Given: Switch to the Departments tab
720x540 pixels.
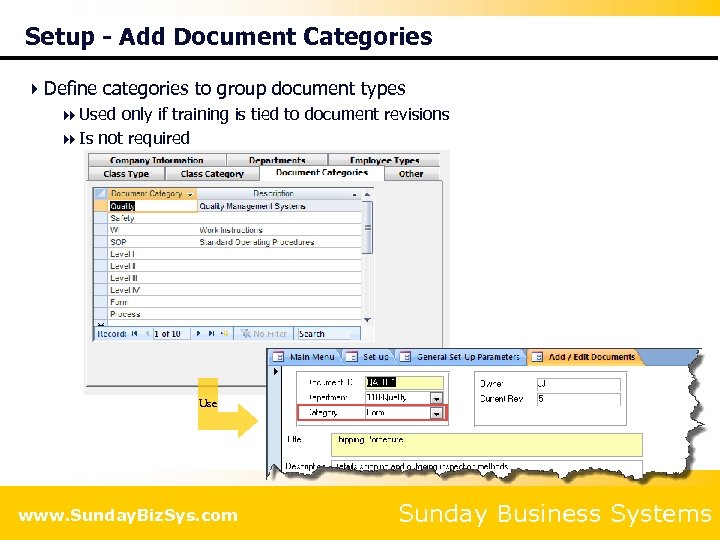Looking at the screenshot, I should pos(277,160).
